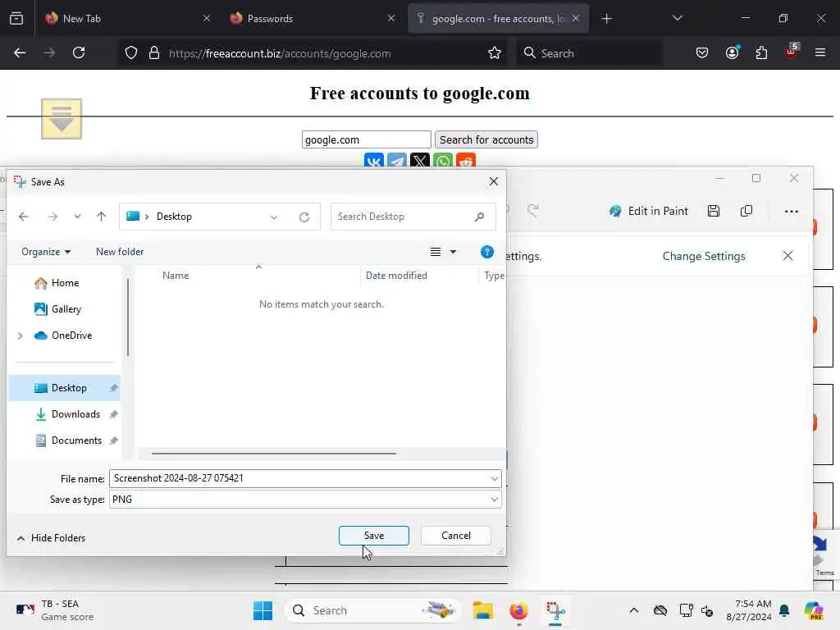Switch to the Passwords tab
Screen dimensions: 840x630
coord(312,18)
